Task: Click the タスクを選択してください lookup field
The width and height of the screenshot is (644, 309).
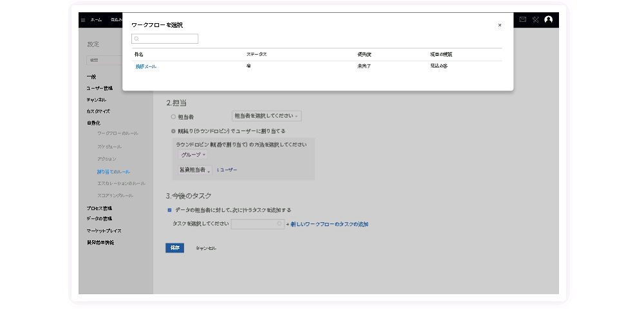Action: [258, 224]
